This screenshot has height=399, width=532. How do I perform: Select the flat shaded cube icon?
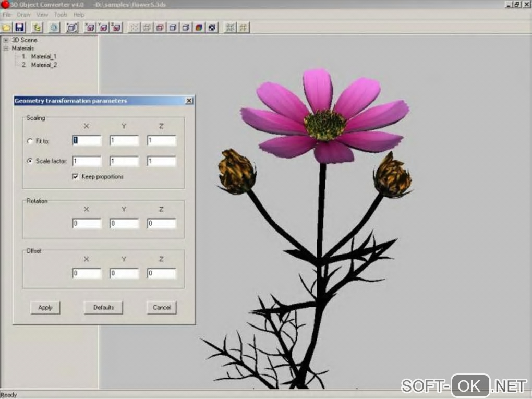pyautogui.click(x=173, y=28)
